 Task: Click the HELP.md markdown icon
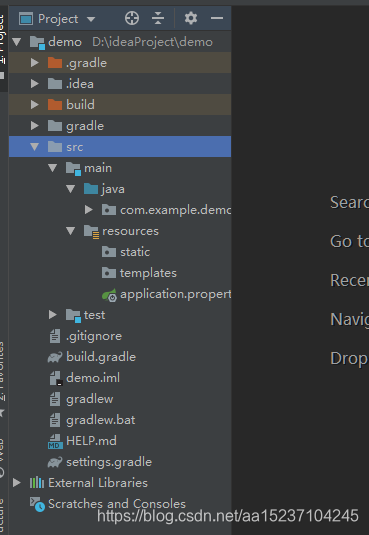55,442
